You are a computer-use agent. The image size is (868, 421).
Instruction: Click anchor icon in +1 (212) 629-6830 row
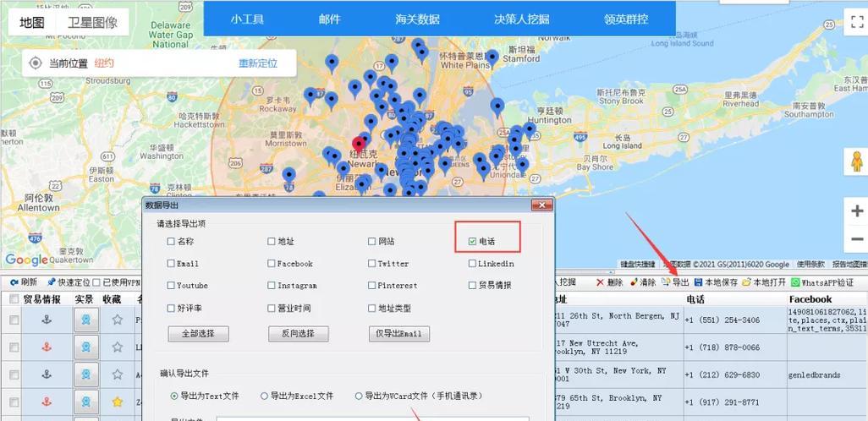47,375
